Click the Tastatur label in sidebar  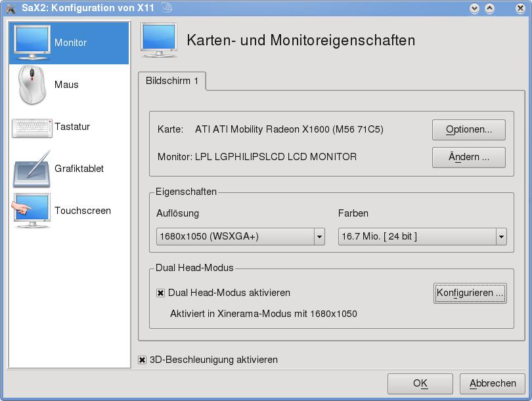tap(72, 127)
